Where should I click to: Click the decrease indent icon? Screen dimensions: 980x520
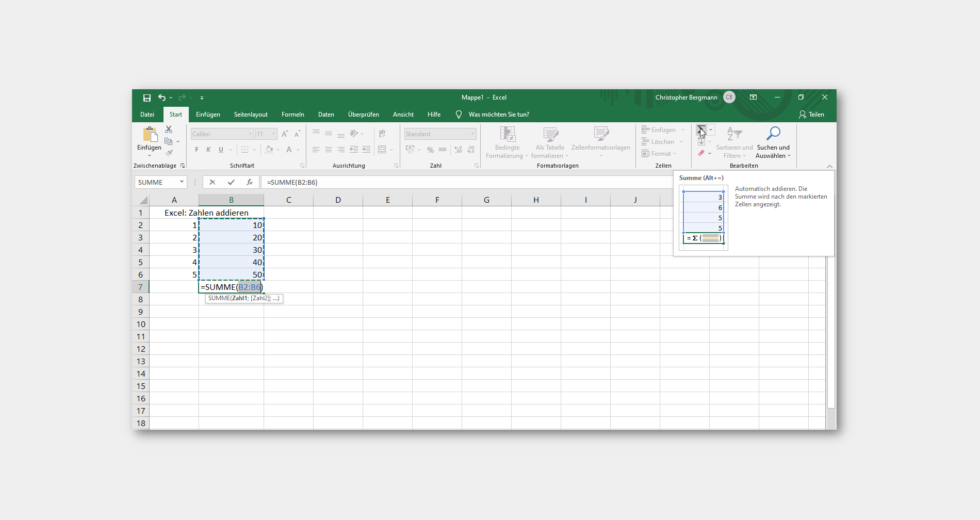pos(354,150)
